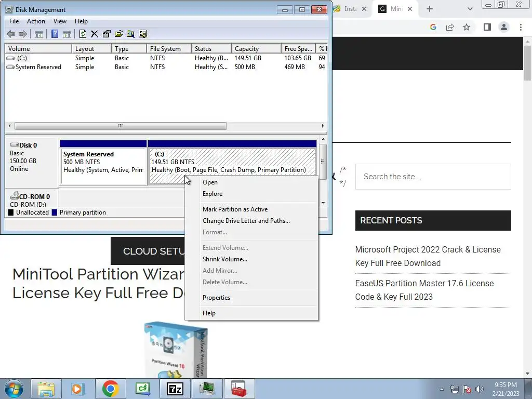This screenshot has width=532, height=399.
Task: Sort by the Status column header
Action: [211, 49]
